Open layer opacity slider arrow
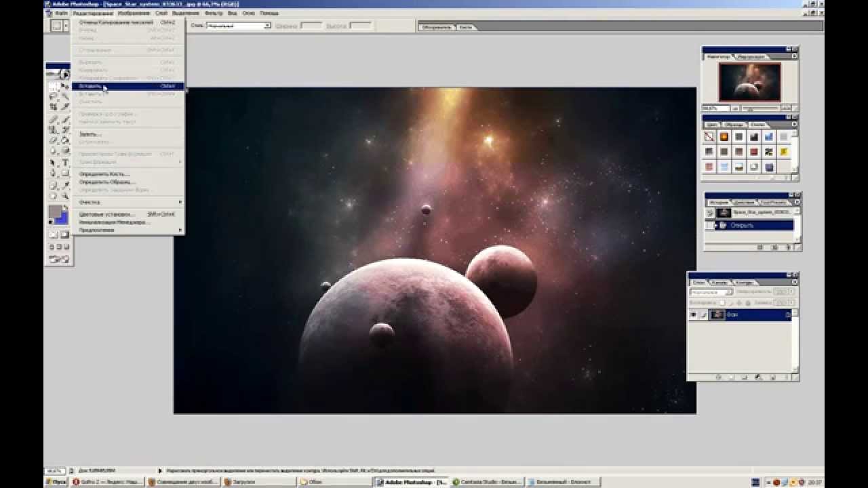 tap(791, 291)
